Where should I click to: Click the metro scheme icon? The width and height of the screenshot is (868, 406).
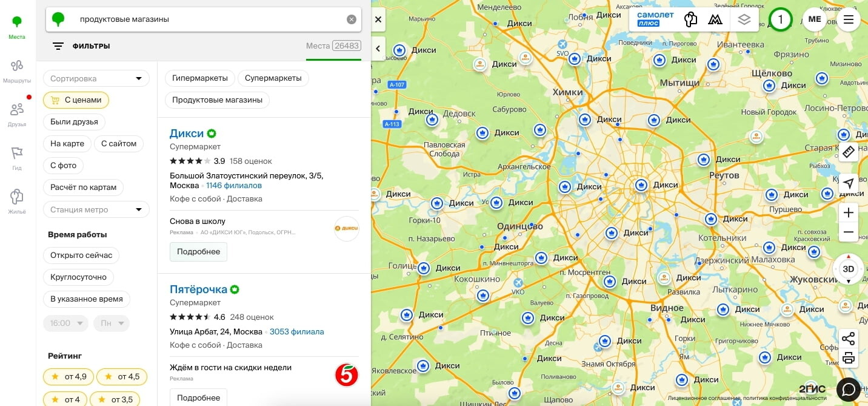(x=715, y=19)
